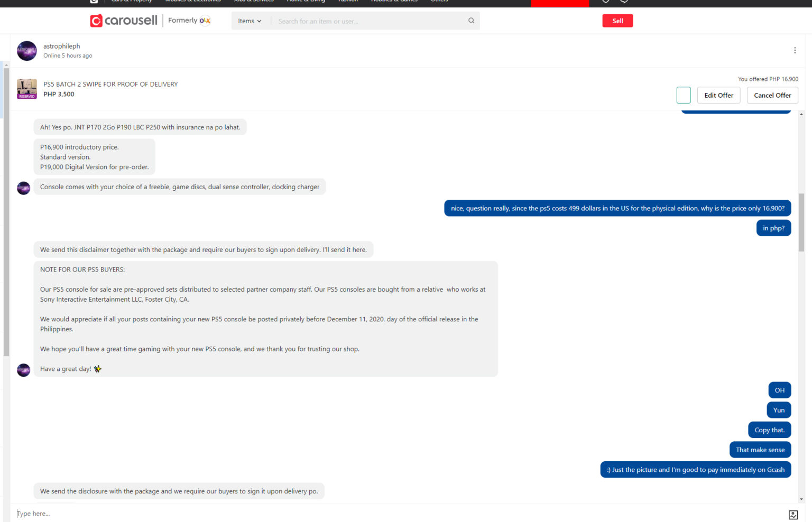This screenshot has width=812, height=522.
Task: Select the 'OH' sent message
Action: [x=780, y=390]
